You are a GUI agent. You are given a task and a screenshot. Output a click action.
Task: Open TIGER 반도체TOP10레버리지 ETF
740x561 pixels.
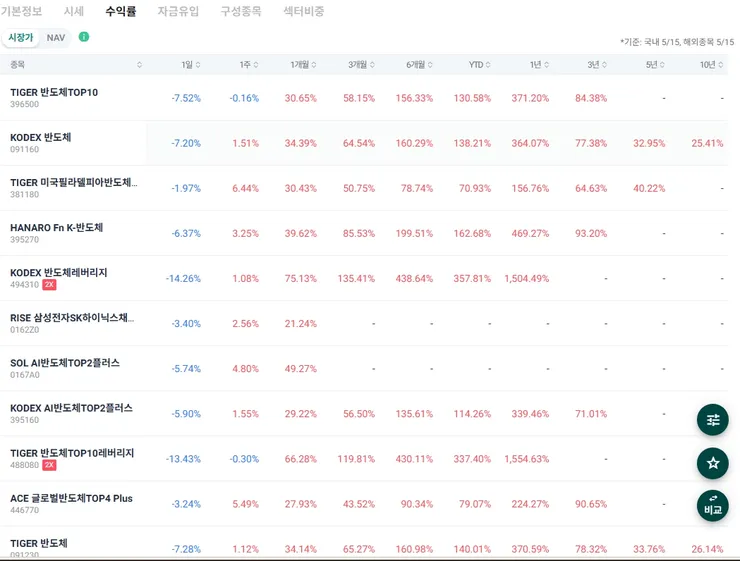[x=363, y=459]
